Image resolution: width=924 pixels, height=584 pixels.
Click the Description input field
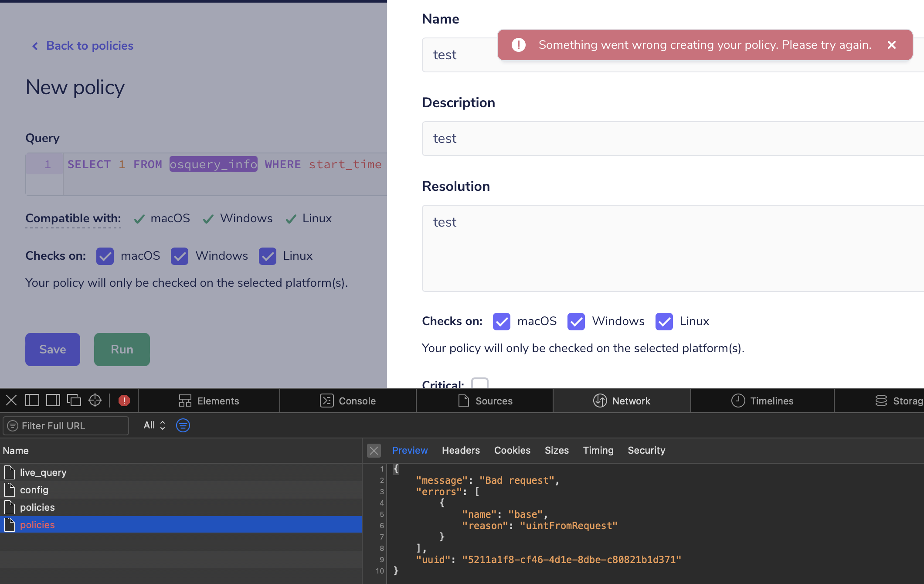[x=673, y=139]
